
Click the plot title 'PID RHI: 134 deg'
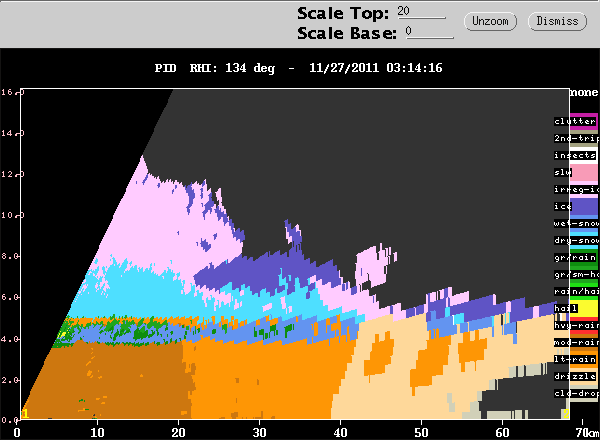[215, 68]
